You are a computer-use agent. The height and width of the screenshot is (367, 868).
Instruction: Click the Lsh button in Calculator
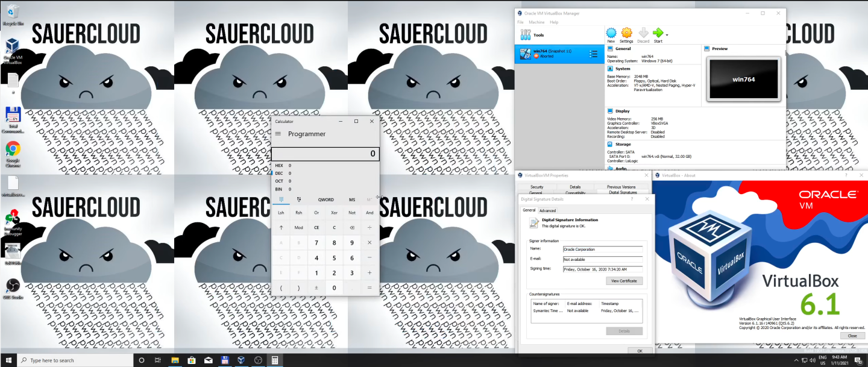281,212
